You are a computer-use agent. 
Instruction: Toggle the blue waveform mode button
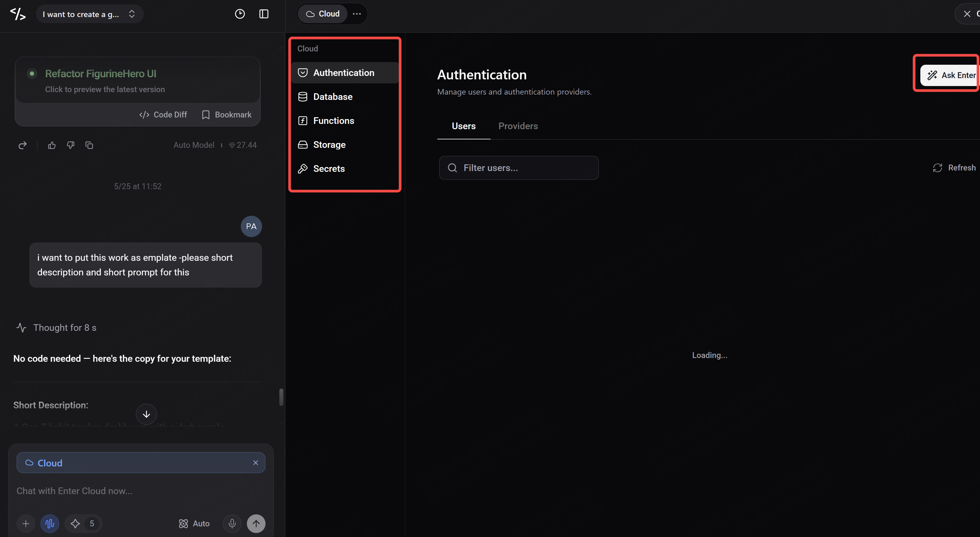coord(50,524)
